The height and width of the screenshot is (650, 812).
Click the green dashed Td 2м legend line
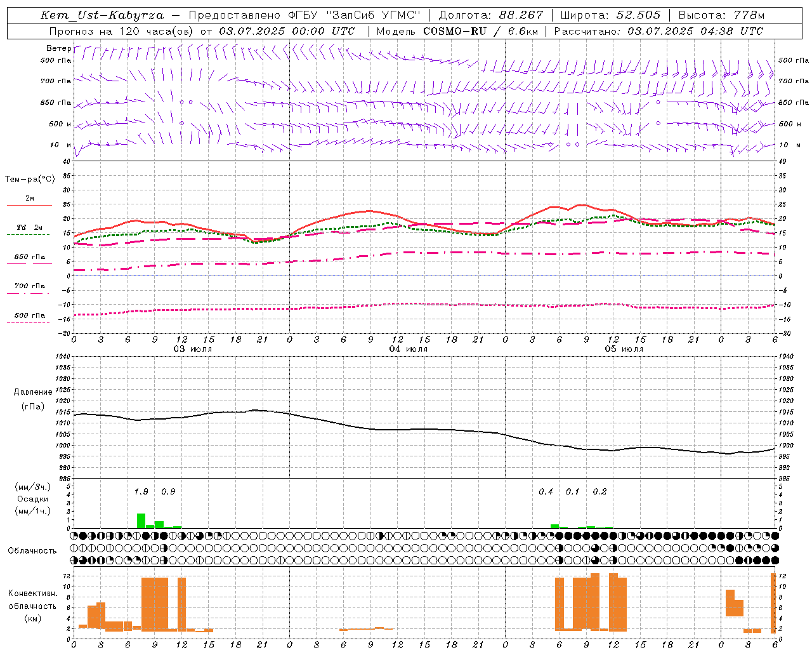click(x=28, y=234)
